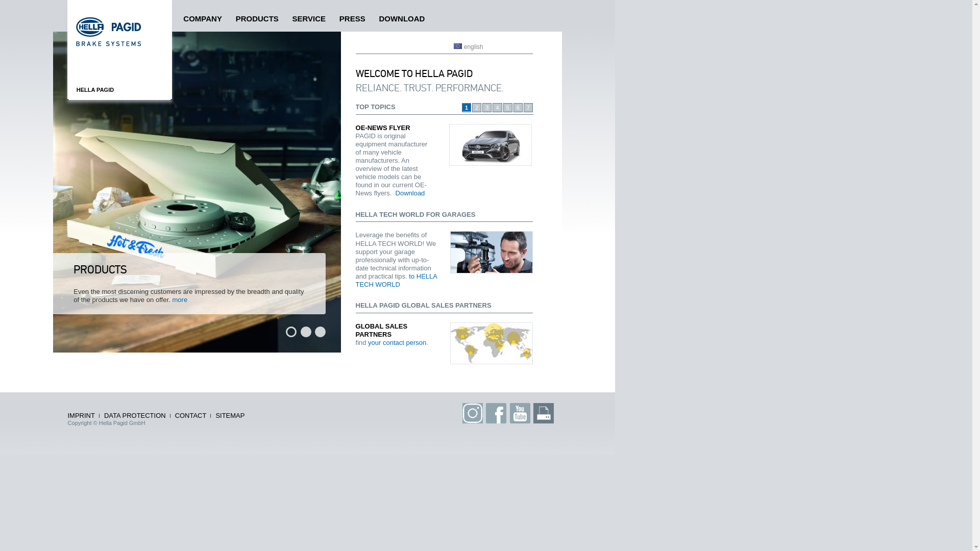This screenshot has width=980, height=551.
Task: Select top topics page 1
Action: tap(467, 108)
